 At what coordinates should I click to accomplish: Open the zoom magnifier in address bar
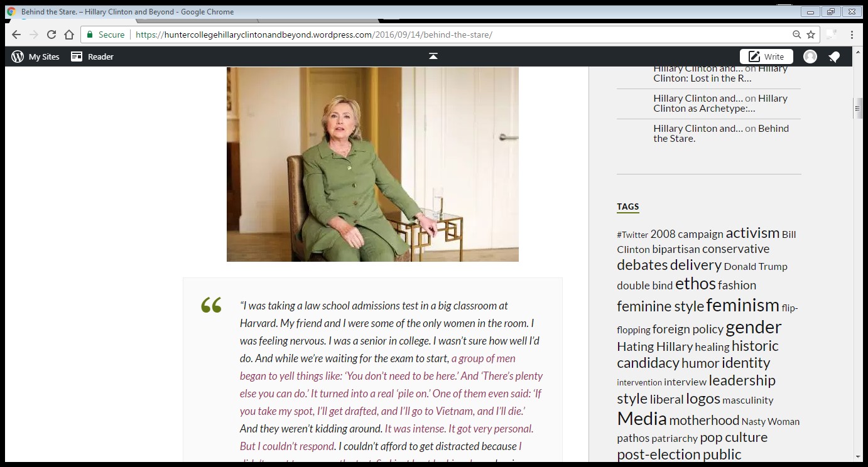point(796,35)
